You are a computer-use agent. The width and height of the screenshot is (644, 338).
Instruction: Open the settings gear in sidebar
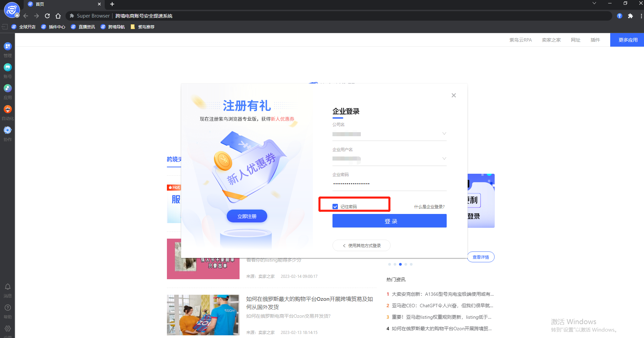[7, 329]
